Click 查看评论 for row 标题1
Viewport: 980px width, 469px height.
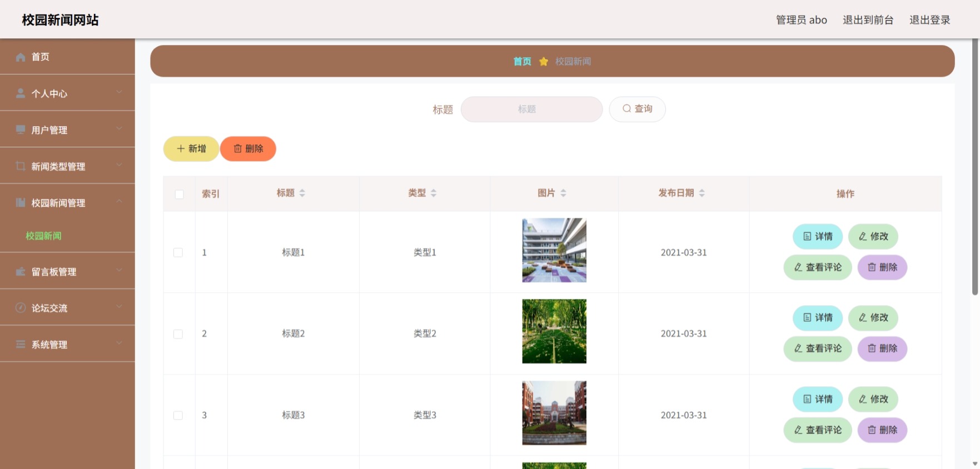(818, 267)
